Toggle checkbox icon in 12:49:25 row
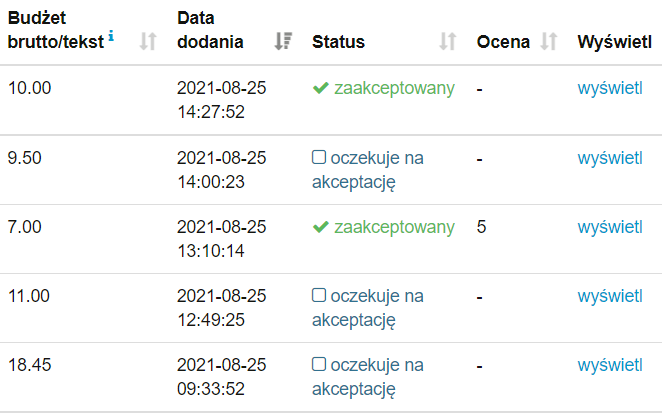This screenshot has width=663, height=413. 319,296
